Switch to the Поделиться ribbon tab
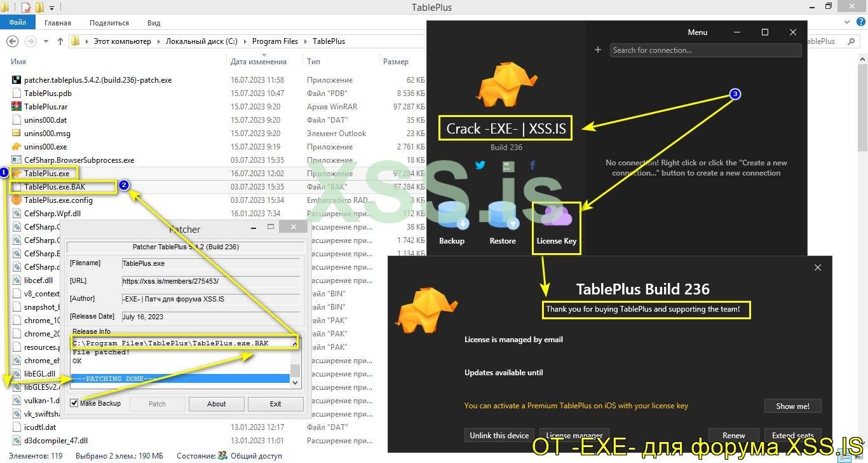Viewport: 868px width, 463px height. coord(109,23)
